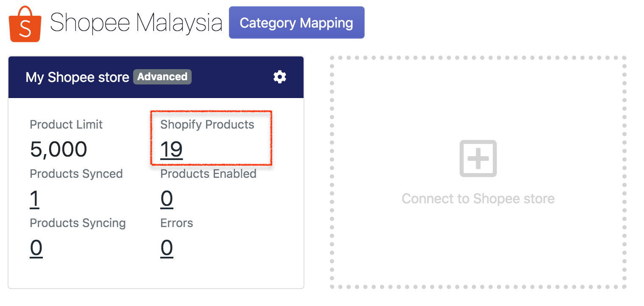
Task: Click the Advanced plan badge
Action: 162,77
